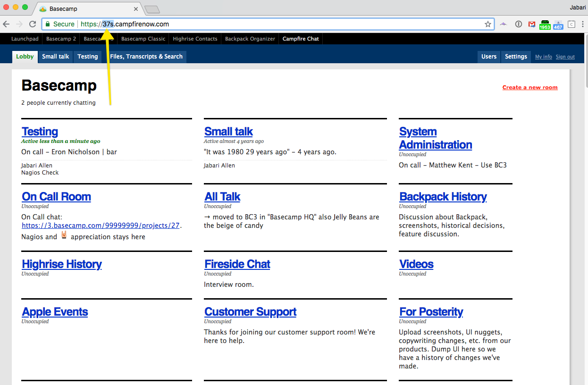
Task: Open Basecamp Classic from the top bar
Action: [143, 39]
